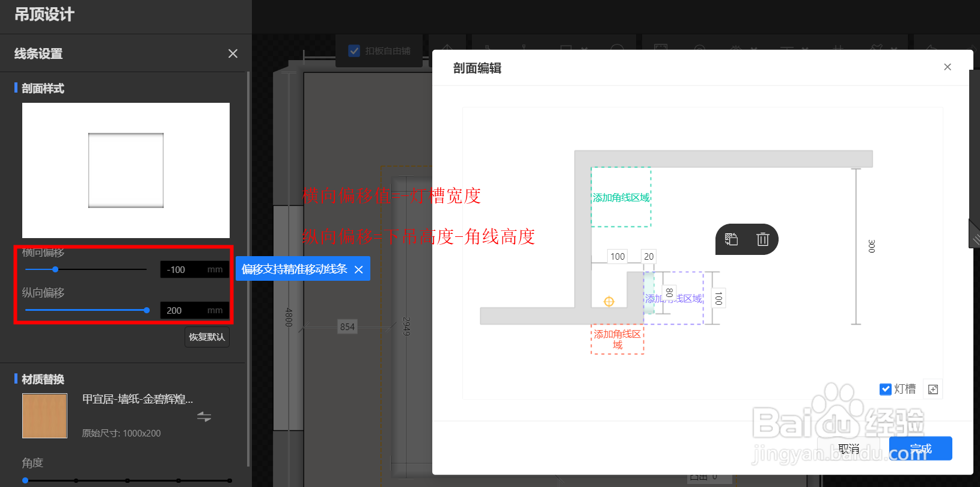Click the vertical 100 dimension field
980x487 pixels.
point(718,298)
